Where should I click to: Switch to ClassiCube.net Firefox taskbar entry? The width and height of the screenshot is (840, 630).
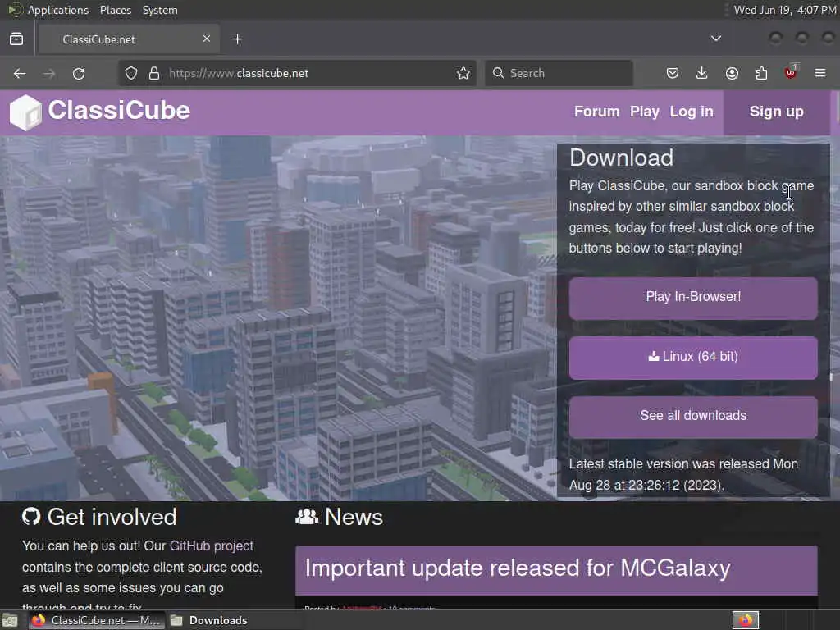pyautogui.click(x=95, y=620)
